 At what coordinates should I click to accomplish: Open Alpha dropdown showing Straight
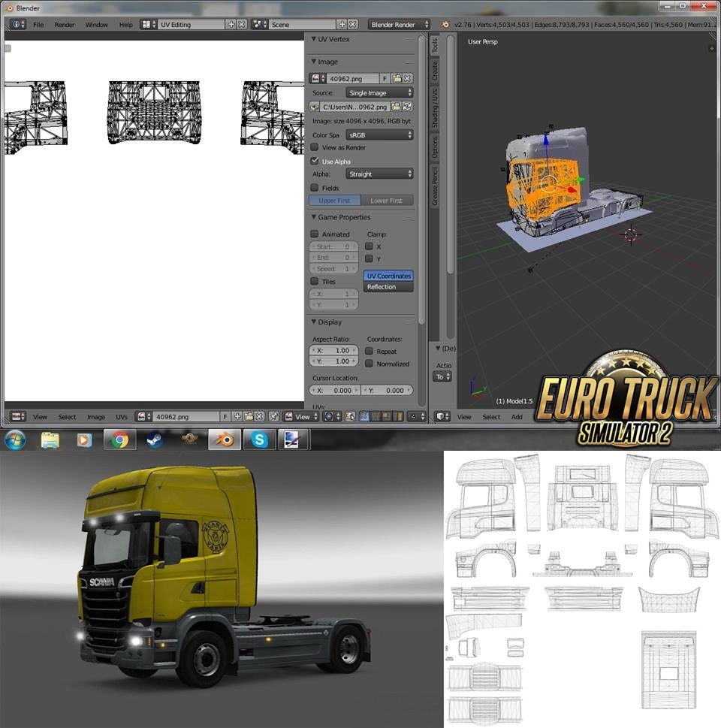pyautogui.click(x=379, y=174)
